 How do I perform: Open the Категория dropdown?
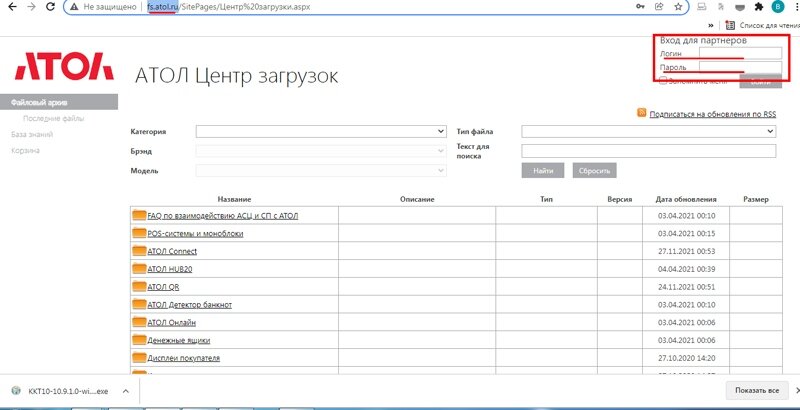(321, 132)
